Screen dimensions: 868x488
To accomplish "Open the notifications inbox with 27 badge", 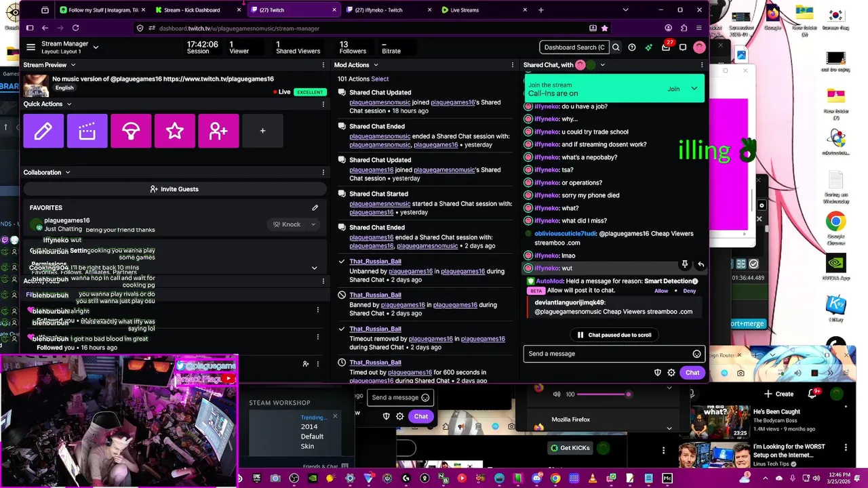I will click(x=666, y=47).
